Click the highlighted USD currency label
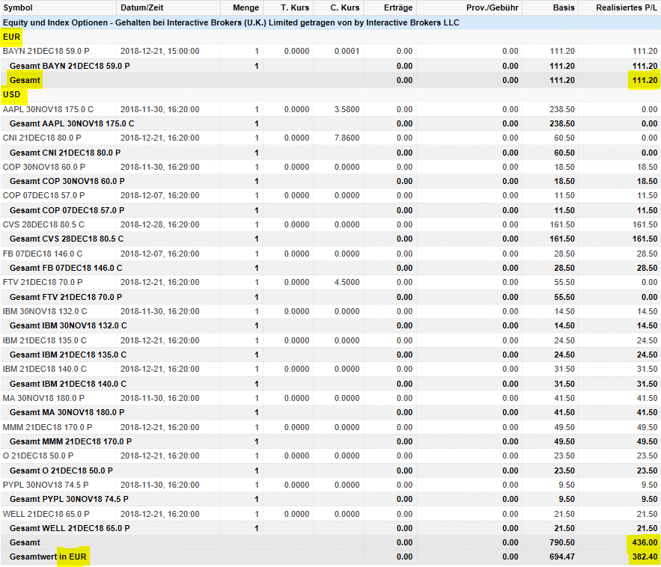The image size is (661, 567). (x=11, y=94)
